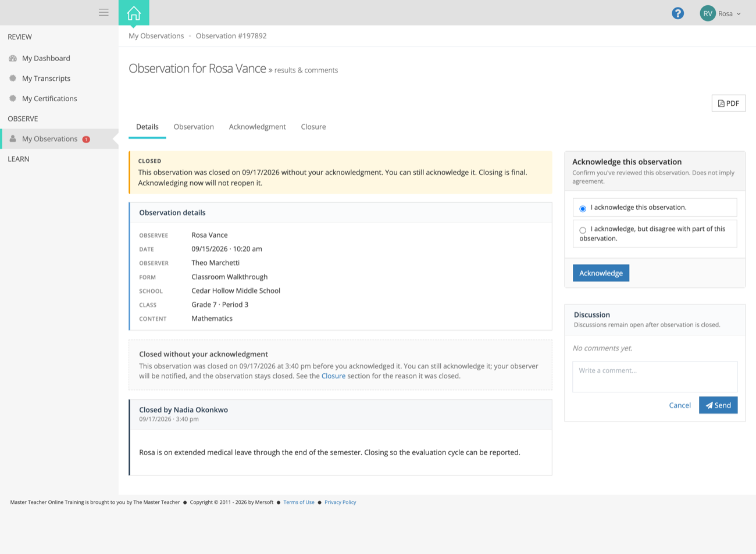
Task: Click the REVIEW section header
Action: coord(20,37)
